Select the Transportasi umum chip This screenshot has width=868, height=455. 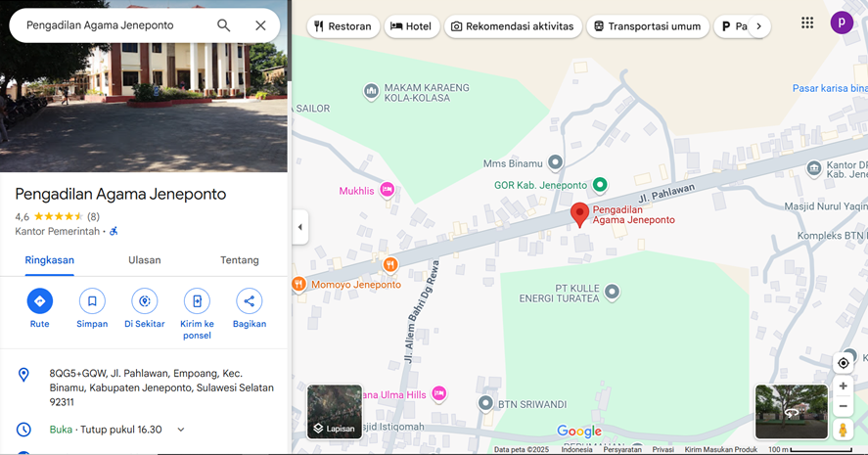click(x=648, y=26)
